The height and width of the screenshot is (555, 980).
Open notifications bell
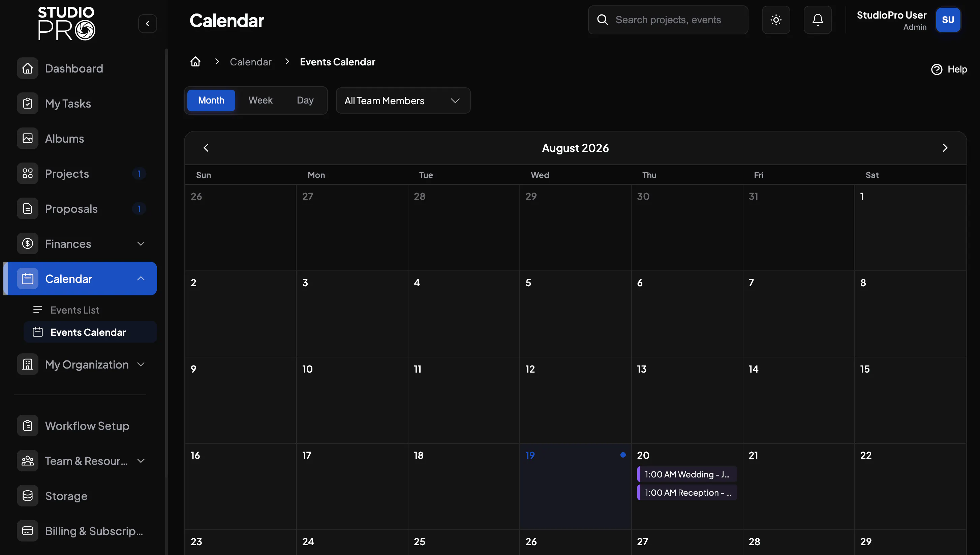coord(818,20)
